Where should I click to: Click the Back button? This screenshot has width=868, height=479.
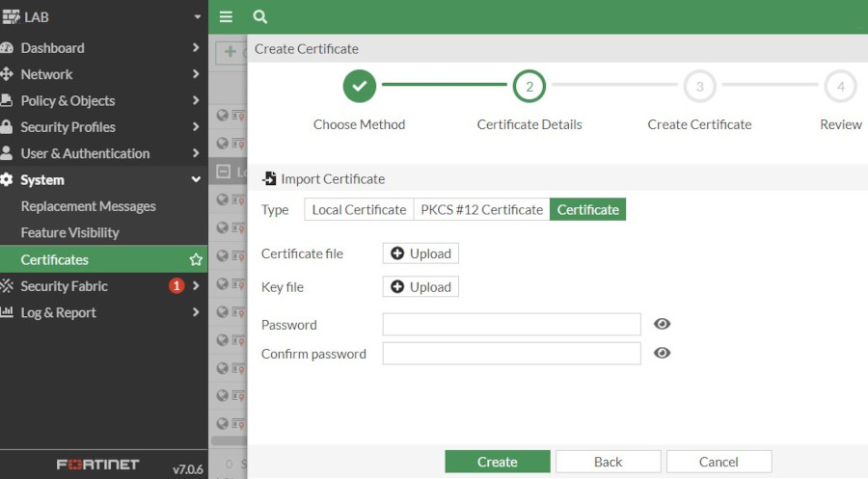click(x=608, y=462)
